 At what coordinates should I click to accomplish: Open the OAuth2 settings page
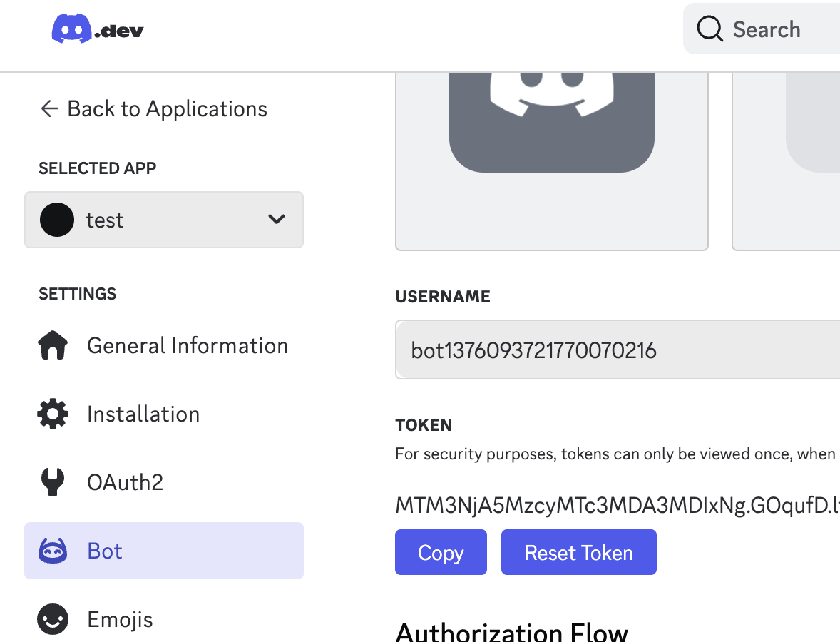click(125, 483)
